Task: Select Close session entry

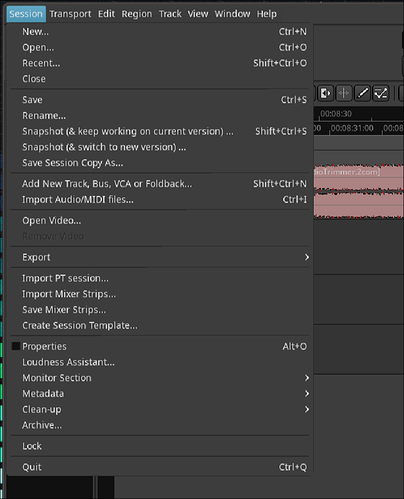Action: [160, 79]
